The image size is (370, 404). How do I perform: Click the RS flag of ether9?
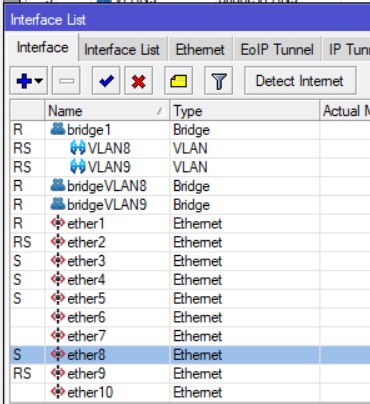(22, 373)
